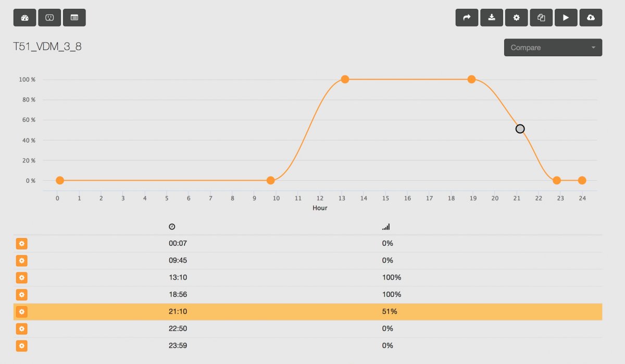Open settings gear in top toolbar

[x=516, y=17]
